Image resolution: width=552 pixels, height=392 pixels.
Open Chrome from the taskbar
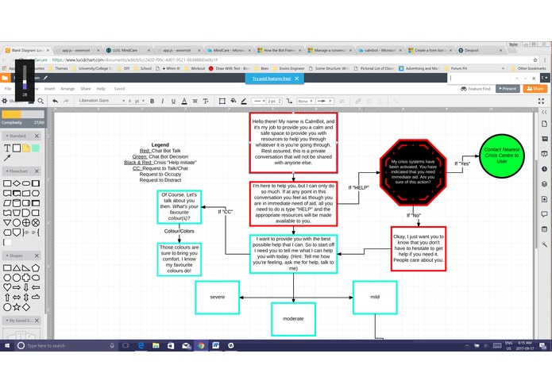pos(201,346)
